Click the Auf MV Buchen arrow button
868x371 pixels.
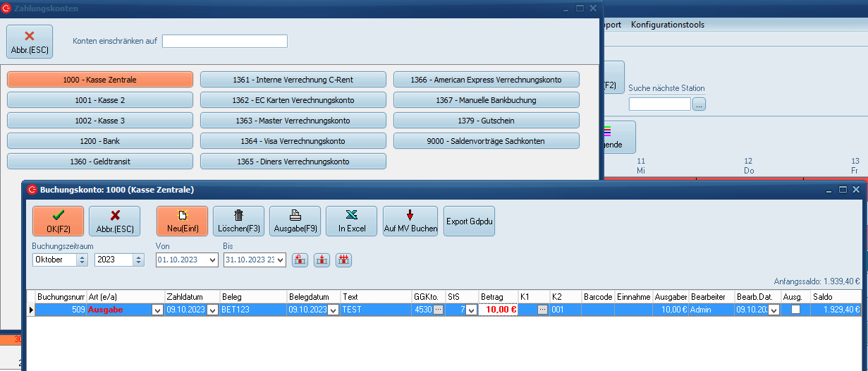(410, 221)
